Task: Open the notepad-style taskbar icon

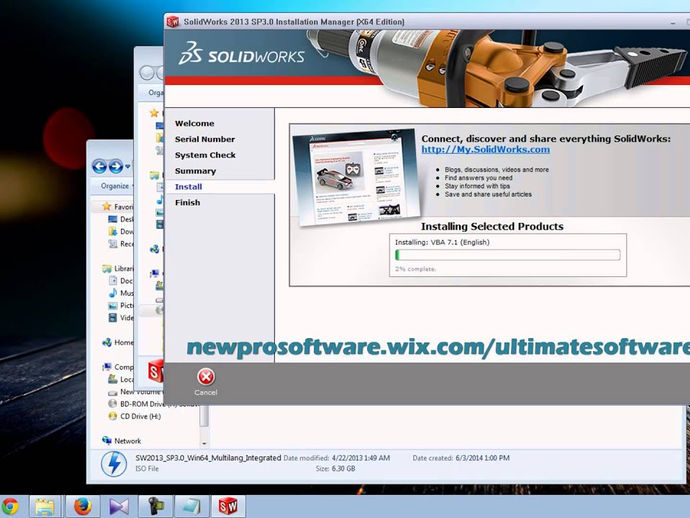Action: click(x=191, y=507)
